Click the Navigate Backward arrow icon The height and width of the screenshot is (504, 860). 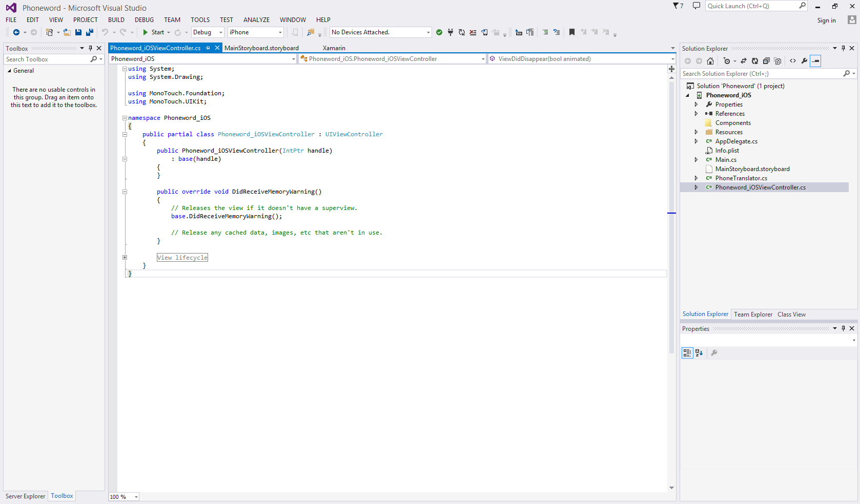(x=16, y=32)
